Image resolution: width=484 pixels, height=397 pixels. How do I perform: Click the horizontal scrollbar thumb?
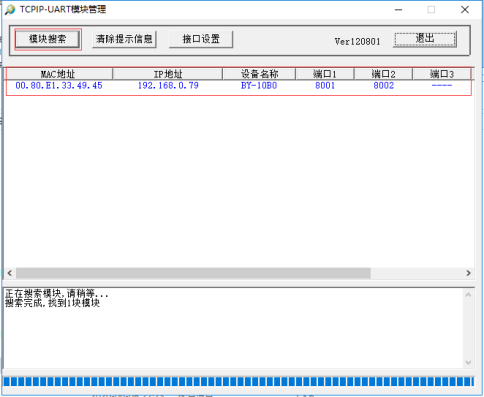click(193, 273)
